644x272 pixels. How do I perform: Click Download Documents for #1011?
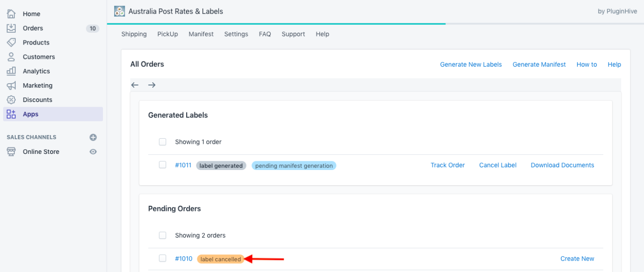click(x=563, y=165)
